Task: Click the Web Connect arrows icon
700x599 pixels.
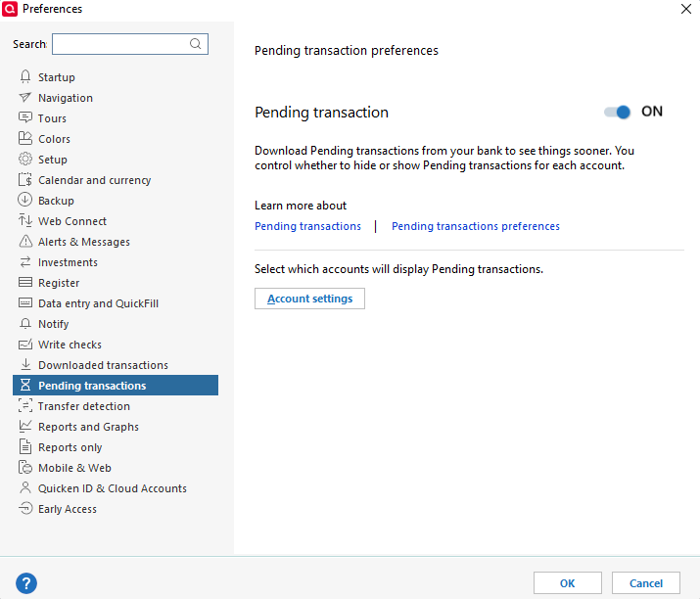Action: click(x=25, y=220)
